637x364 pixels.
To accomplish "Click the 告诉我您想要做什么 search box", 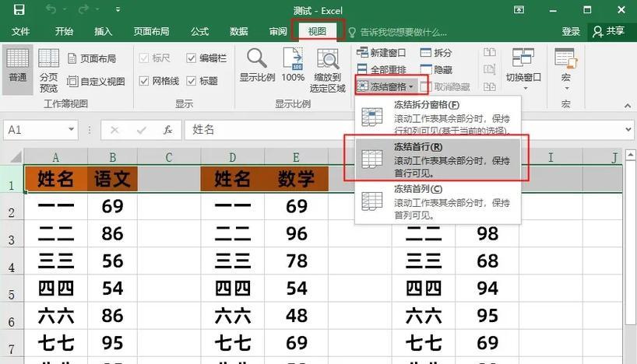I will pos(398,32).
